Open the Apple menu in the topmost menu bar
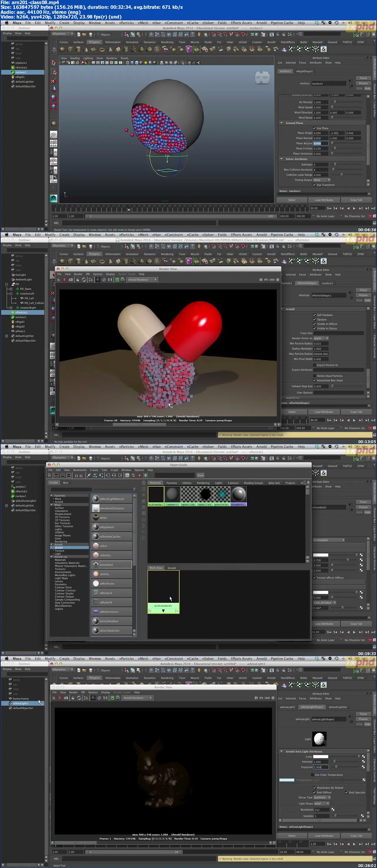 6,23
